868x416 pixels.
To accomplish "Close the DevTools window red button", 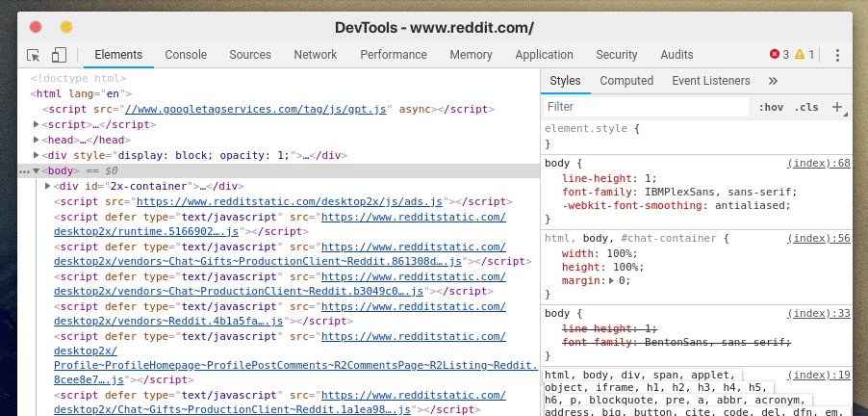I will (36, 27).
